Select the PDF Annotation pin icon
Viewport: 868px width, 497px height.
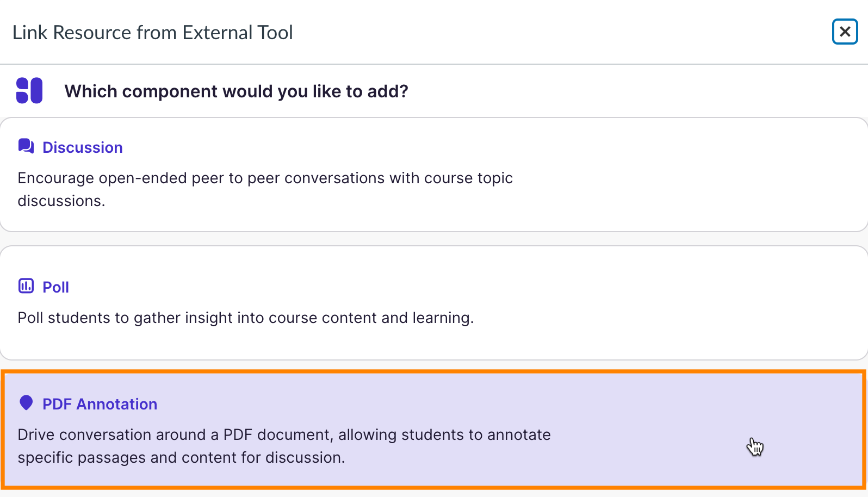(26, 403)
